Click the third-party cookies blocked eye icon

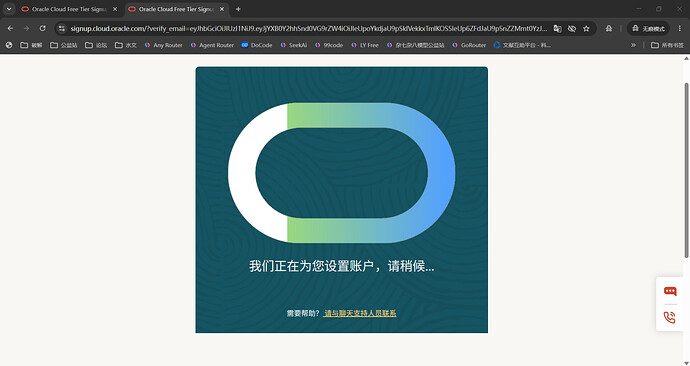pyautogui.click(x=572, y=29)
